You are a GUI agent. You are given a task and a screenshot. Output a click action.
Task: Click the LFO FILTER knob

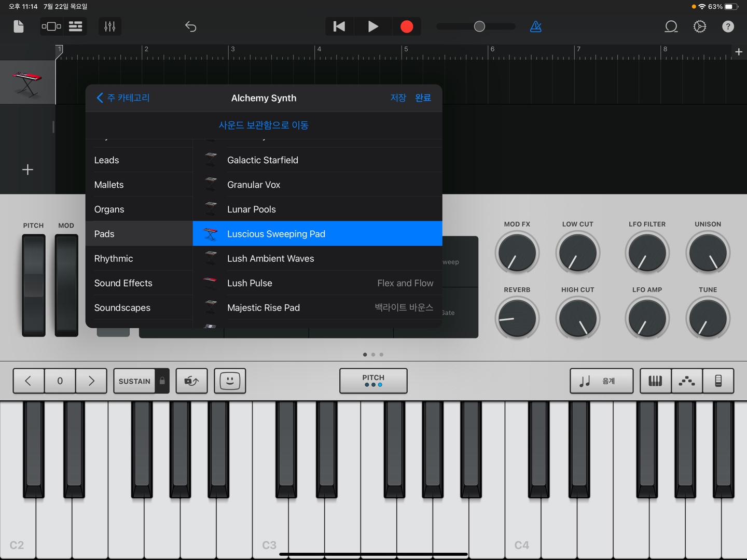(x=647, y=253)
